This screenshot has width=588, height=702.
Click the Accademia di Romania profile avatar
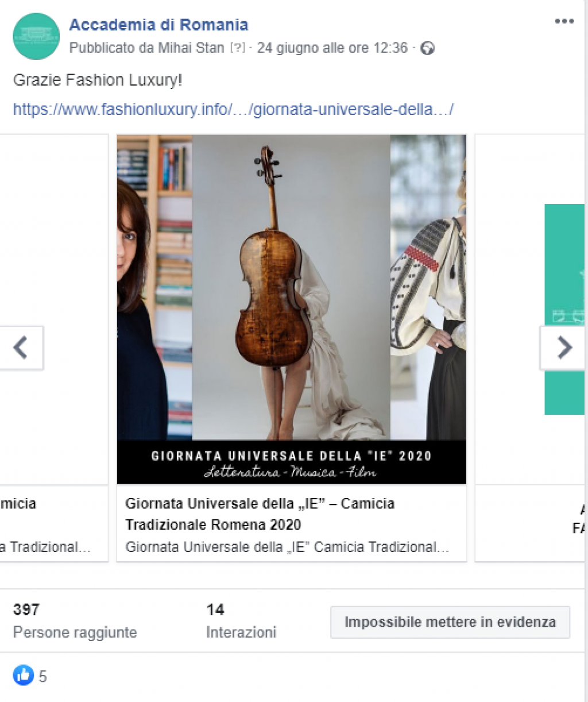36,36
